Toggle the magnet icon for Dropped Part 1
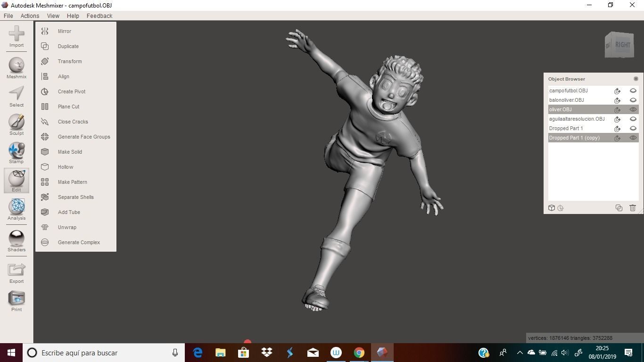 pyautogui.click(x=617, y=128)
